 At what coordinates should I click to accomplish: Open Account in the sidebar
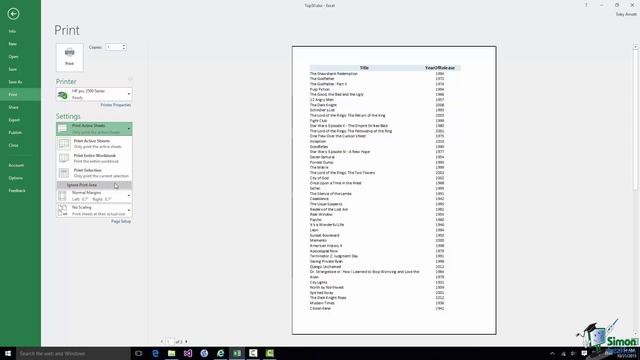tap(16, 165)
